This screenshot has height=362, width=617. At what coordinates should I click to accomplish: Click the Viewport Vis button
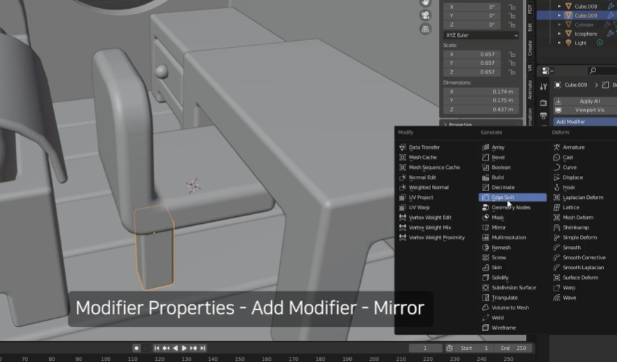click(585, 110)
